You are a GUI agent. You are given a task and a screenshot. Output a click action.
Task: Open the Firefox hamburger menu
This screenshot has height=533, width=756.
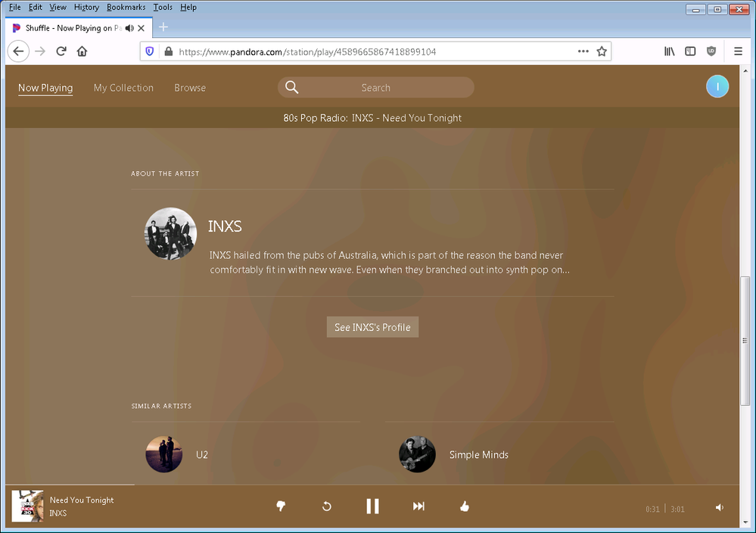[x=738, y=51]
